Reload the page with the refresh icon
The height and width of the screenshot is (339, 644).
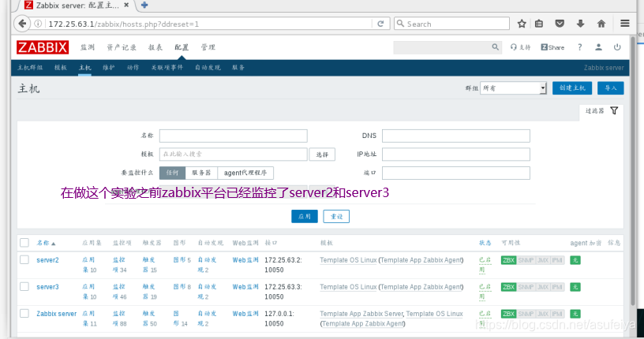coord(380,24)
